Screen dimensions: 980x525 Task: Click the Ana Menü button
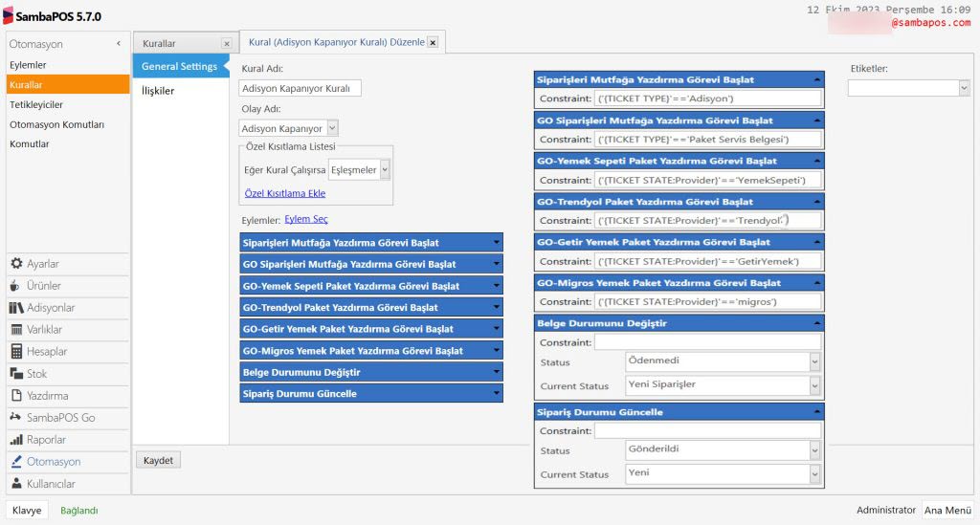pos(947,510)
